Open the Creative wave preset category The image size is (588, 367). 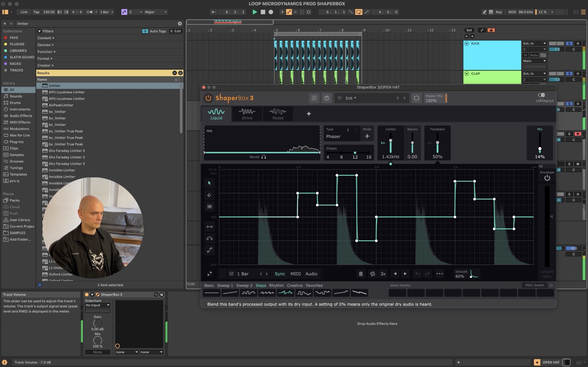[295, 285]
